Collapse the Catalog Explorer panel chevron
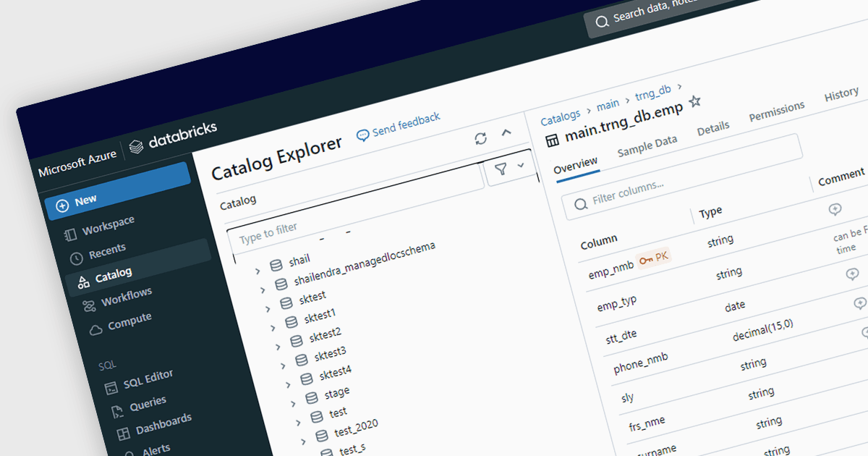Image resolution: width=868 pixels, height=456 pixels. click(x=506, y=132)
